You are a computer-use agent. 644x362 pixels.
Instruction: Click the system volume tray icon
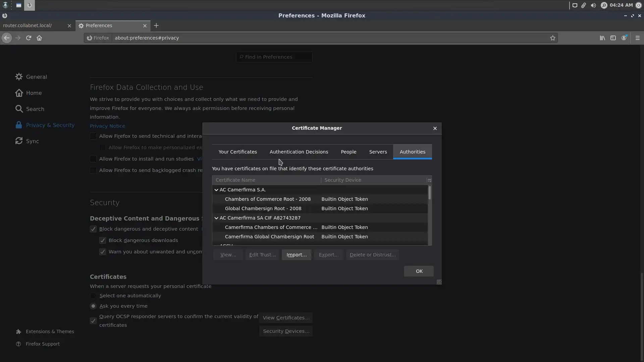[593, 5]
